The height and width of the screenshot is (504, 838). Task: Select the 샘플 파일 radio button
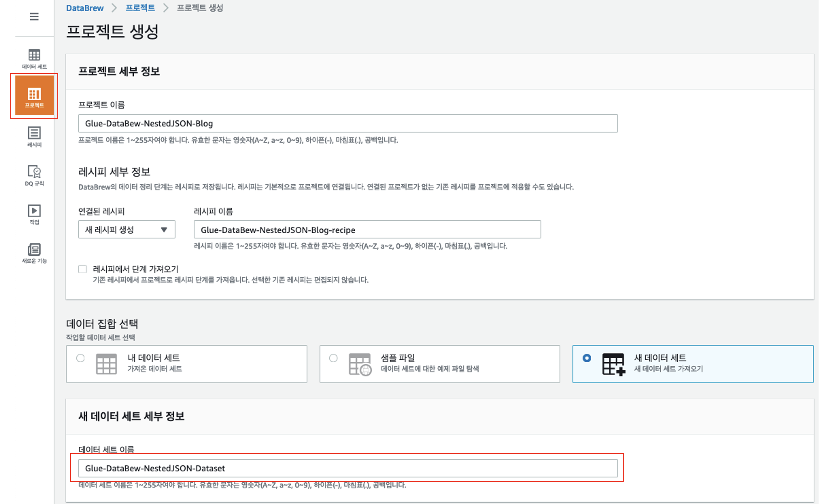333,358
